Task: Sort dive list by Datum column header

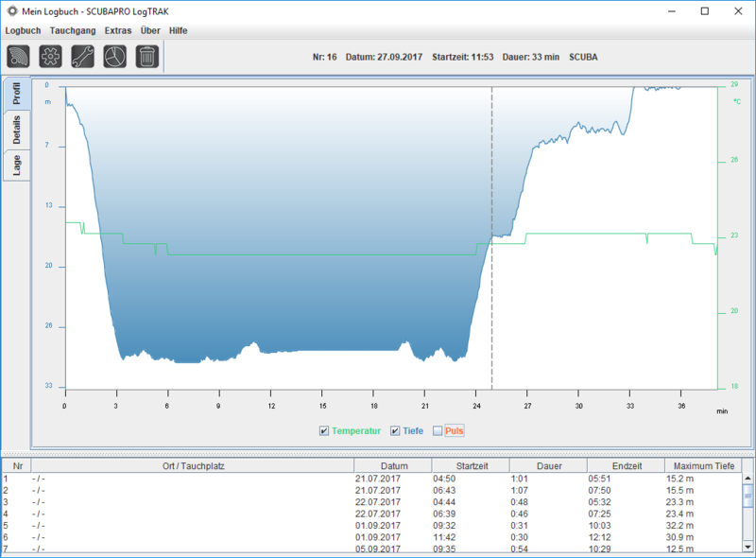Action: (x=392, y=465)
